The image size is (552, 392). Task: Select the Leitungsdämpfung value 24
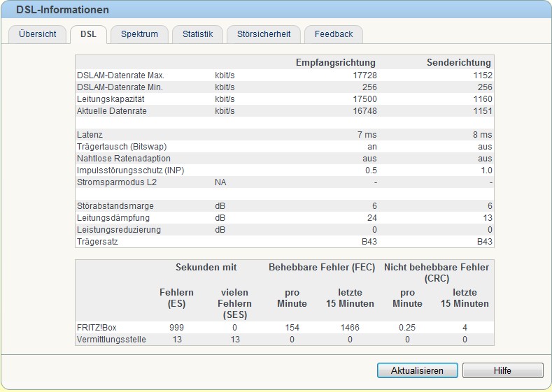tap(372, 218)
